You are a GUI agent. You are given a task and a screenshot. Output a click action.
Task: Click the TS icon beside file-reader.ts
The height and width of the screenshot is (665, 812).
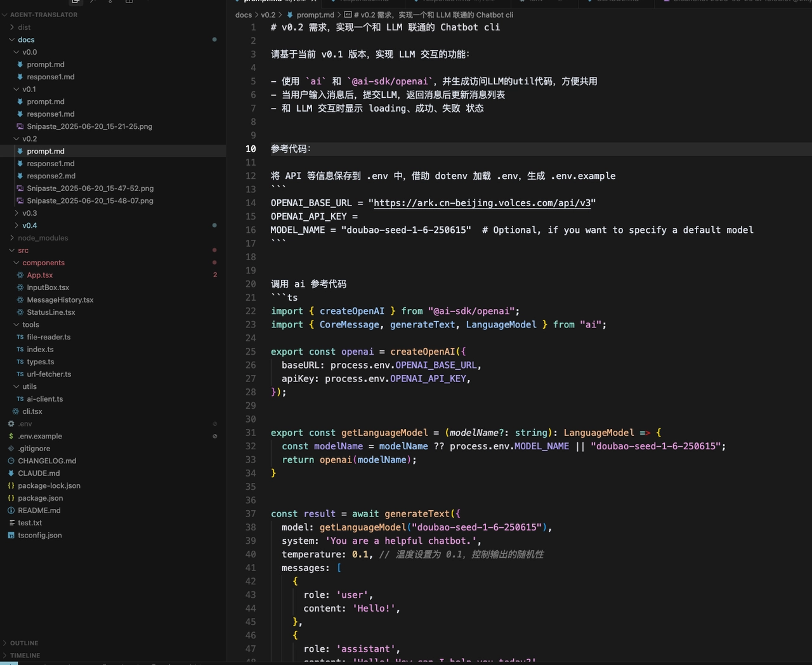tap(20, 337)
